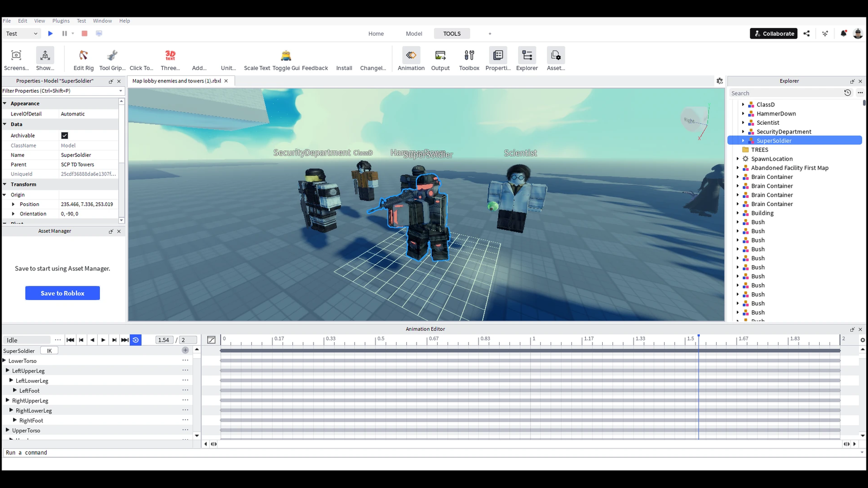The height and width of the screenshot is (488, 868).
Task: Open viewport settings gear icon
Action: pyautogui.click(x=719, y=81)
